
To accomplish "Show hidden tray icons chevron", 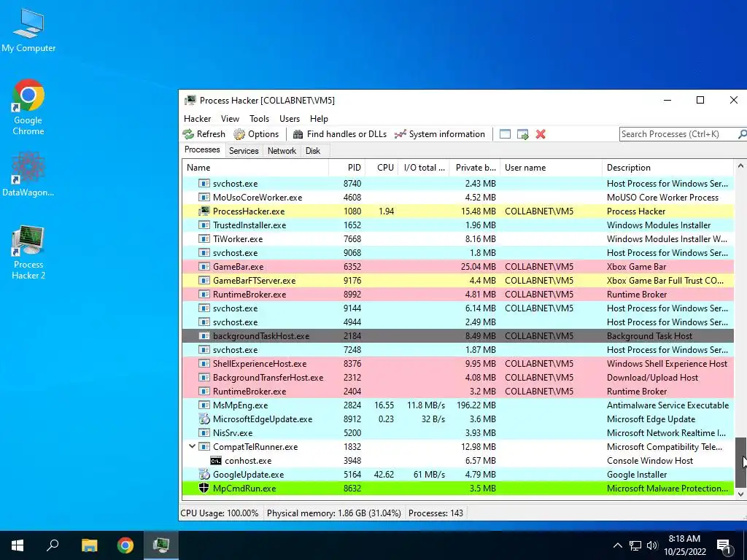I will click(x=617, y=545).
